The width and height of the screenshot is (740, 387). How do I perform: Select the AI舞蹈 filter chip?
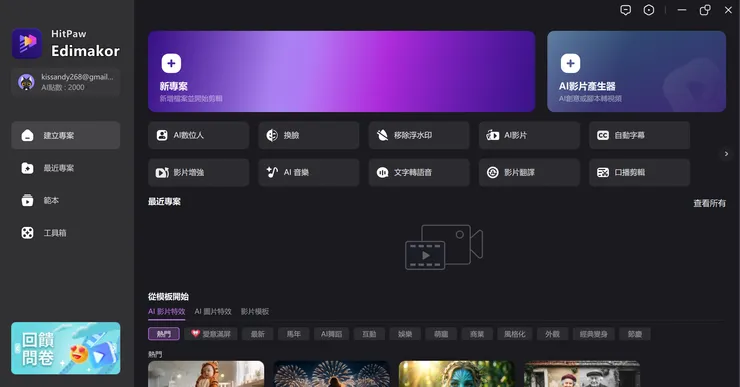pos(332,334)
